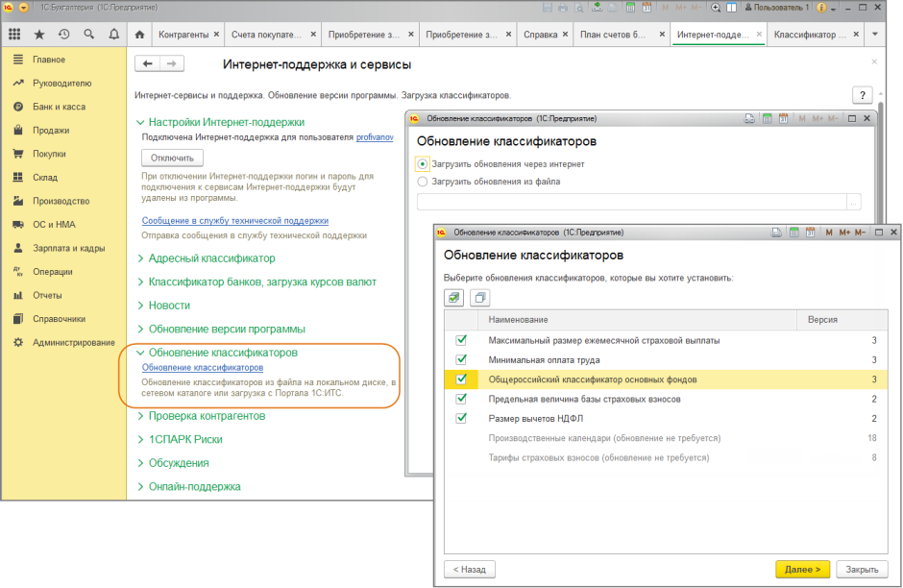Uncheck 'Размер вычетов НДФЛ' checkbox
This screenshot has width=903, height=588.
coord(461,419)
